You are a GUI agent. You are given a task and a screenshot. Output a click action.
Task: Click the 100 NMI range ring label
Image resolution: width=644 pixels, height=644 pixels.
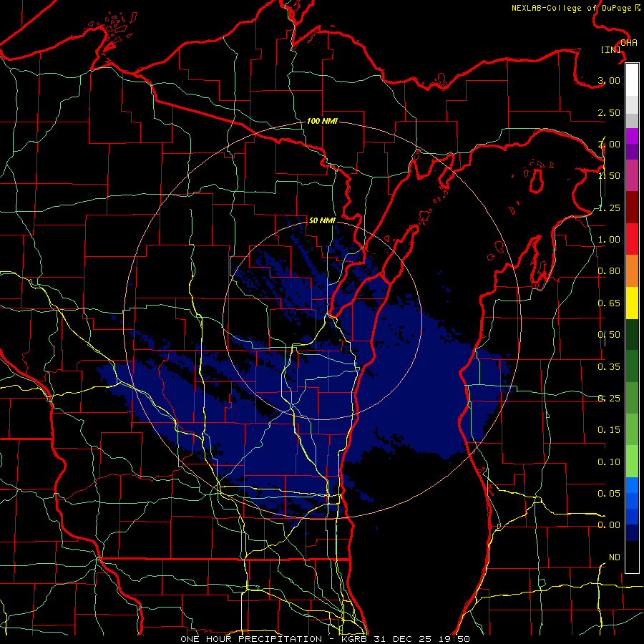pos(322,121)
